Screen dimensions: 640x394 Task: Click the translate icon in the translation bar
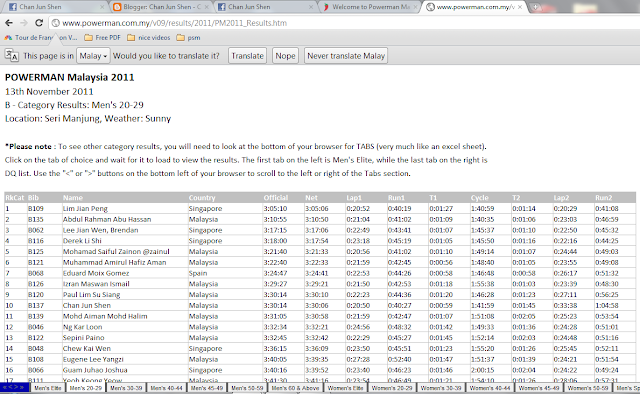(x=11, y=55)
